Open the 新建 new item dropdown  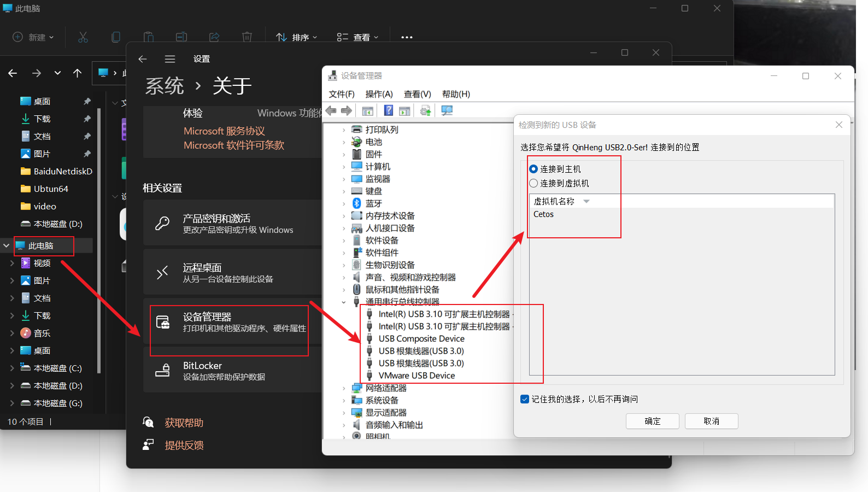33,37
